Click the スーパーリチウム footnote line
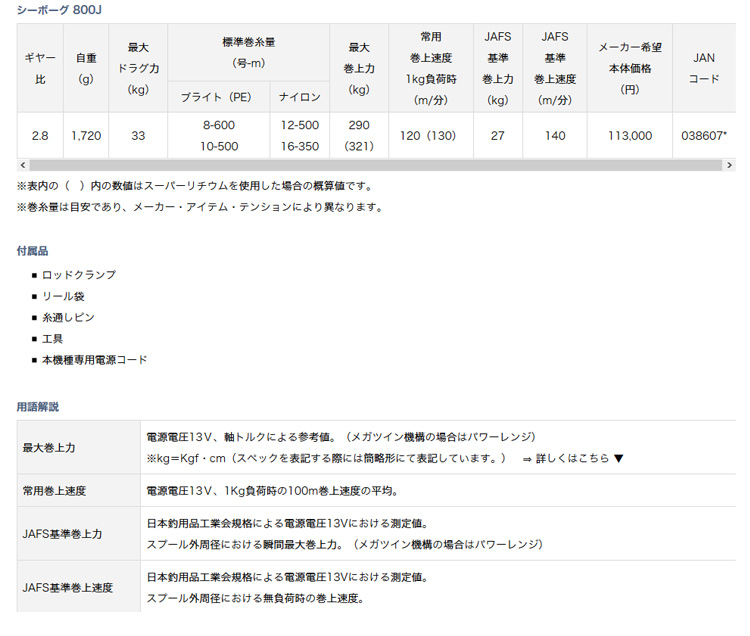Image resolution: width=750 pixels, height=636 pixels. pyautogui.click(x=194, y=186)
